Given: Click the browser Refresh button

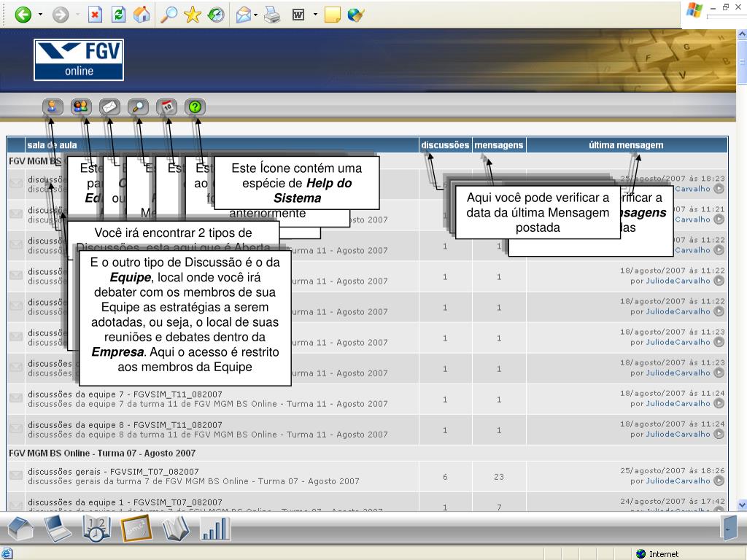Looking at the screenshot, I should (119, 15).
